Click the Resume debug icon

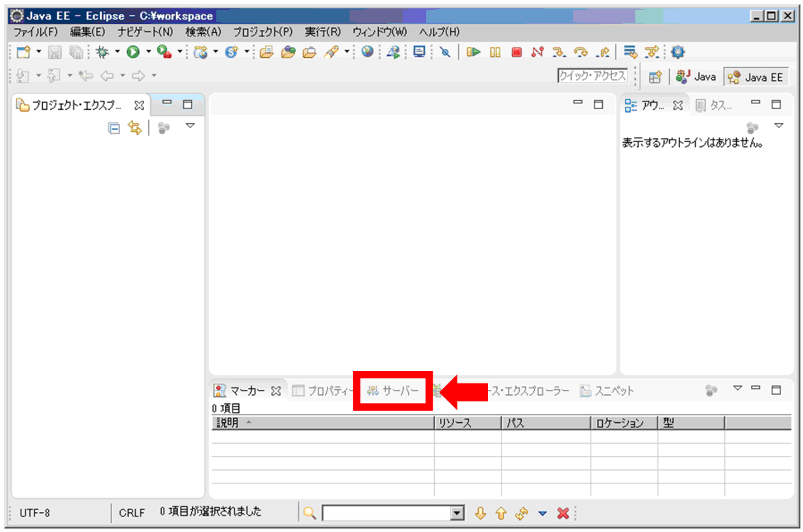point(473,52)
